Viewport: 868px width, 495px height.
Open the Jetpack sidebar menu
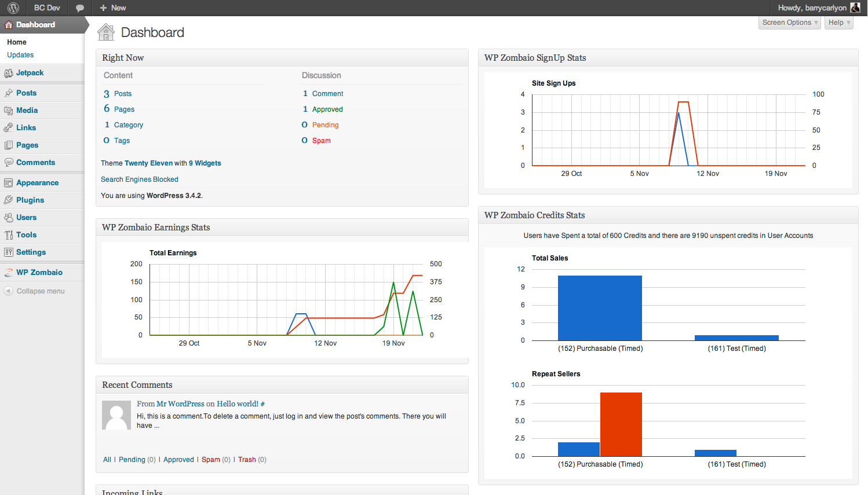[30, 73]
